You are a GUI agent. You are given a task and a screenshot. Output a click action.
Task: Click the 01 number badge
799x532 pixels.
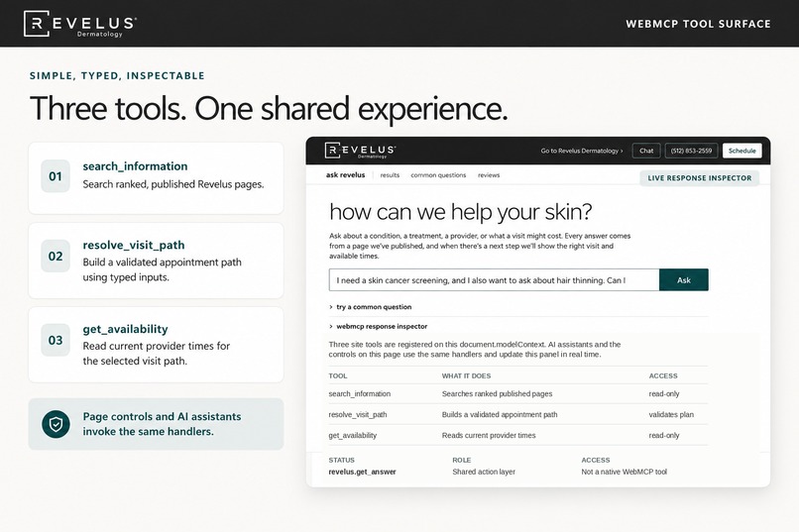(x=56, y=176)
